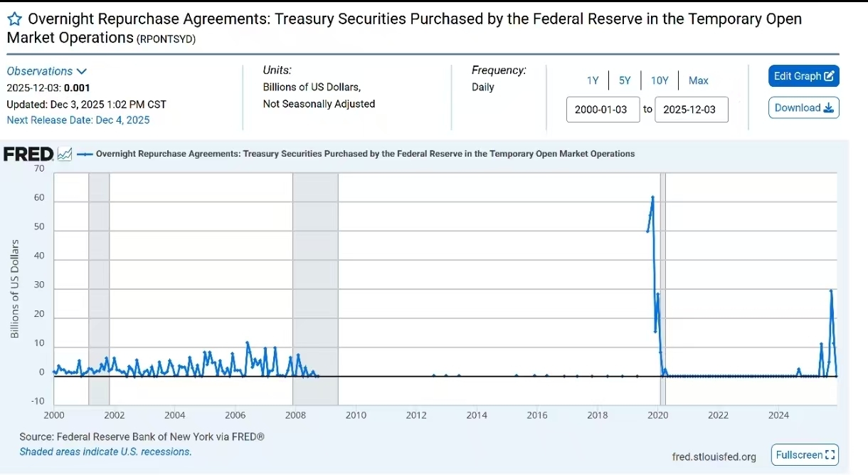The width and height of the screenshot is (868, 475).
Task: Expand the Observations dropdown
Action: (47, 71)
